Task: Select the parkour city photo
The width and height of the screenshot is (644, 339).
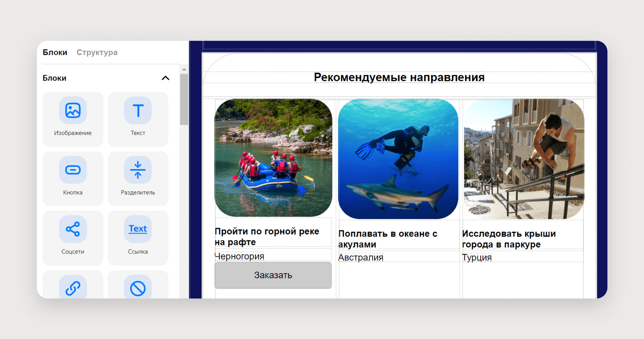Action: click(x=524, y=159)
